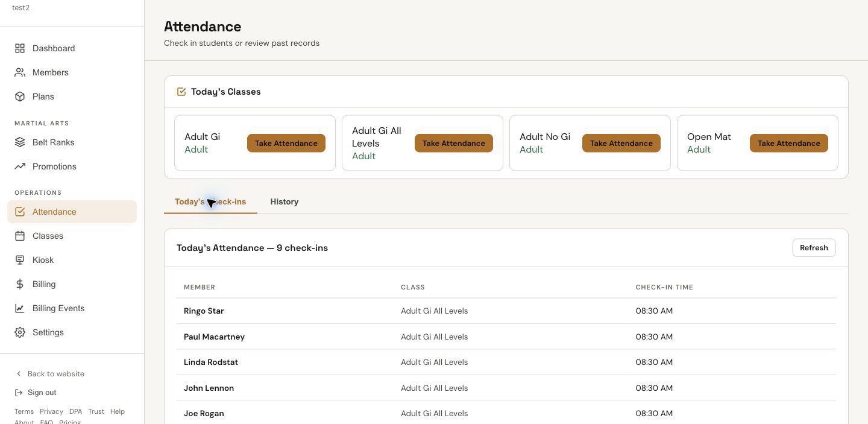Click the Open Mat class card title

click(709, 137)
